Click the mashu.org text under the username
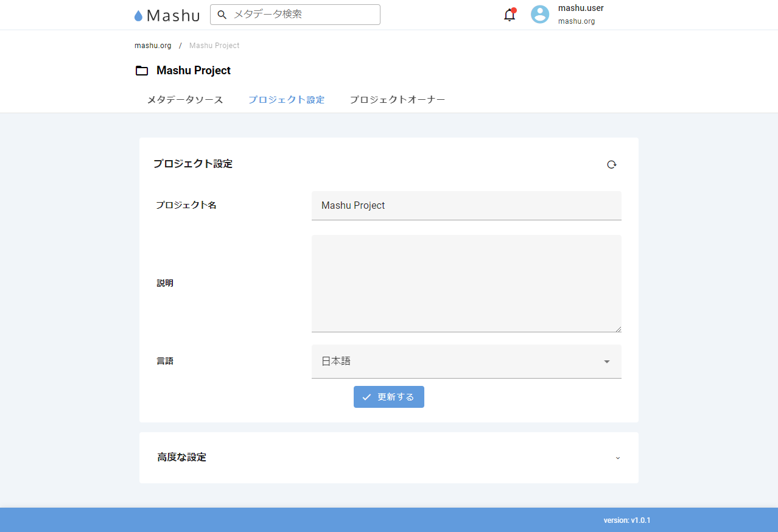 click(x=576, y=21)
